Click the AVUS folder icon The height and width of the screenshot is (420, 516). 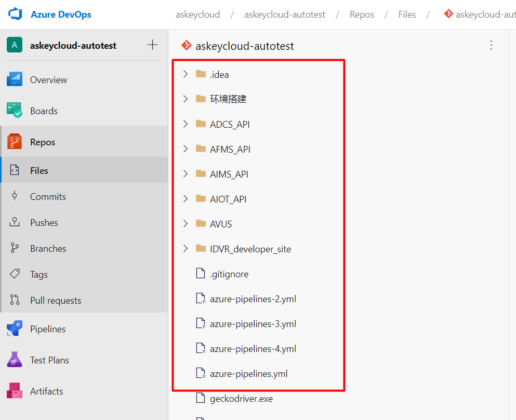point(201,223)
